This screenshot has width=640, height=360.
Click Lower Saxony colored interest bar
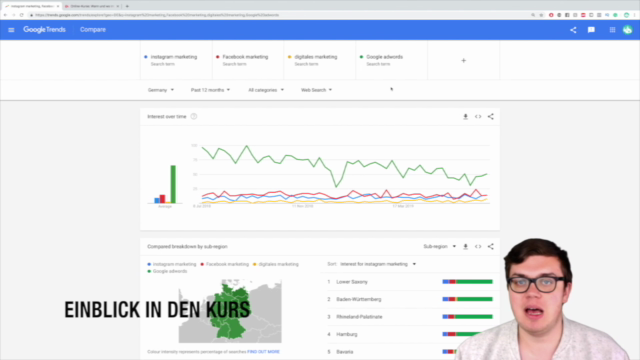coord(467,282)
